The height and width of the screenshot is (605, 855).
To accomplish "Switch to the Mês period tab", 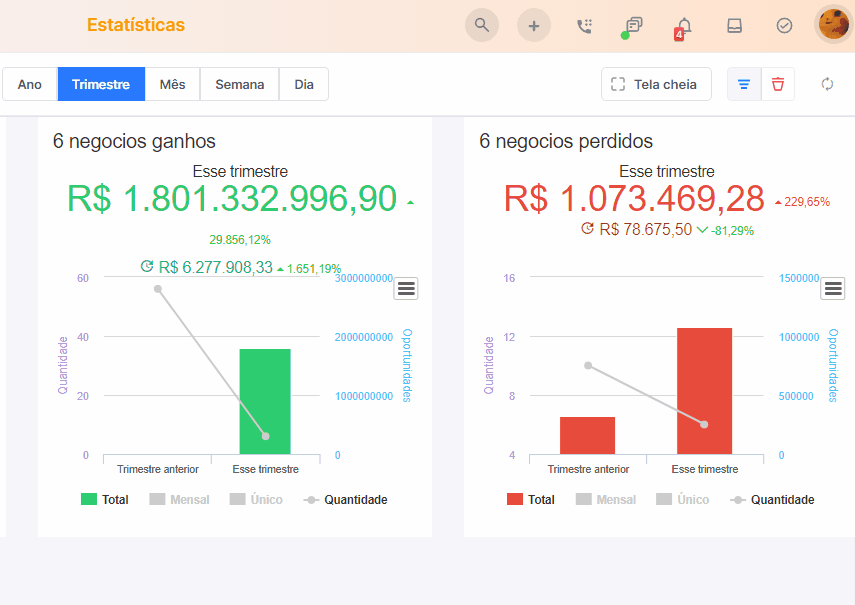I will 172,84.
